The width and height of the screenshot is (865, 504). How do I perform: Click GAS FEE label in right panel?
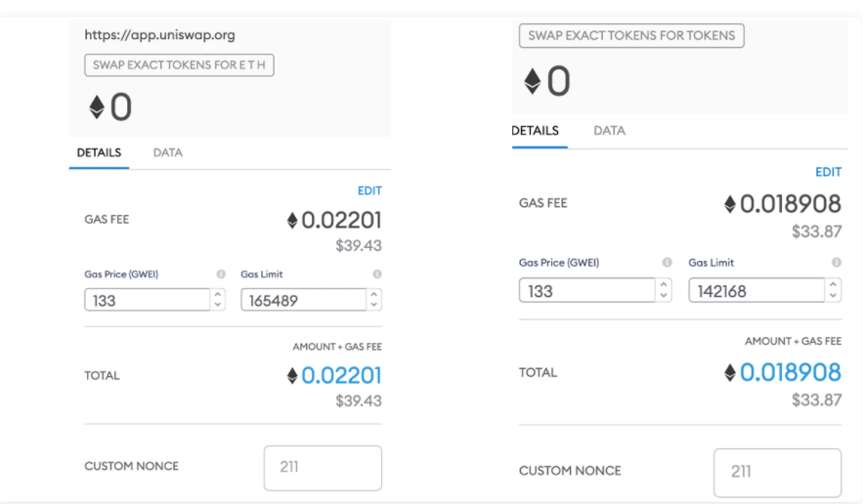[542, 203]
